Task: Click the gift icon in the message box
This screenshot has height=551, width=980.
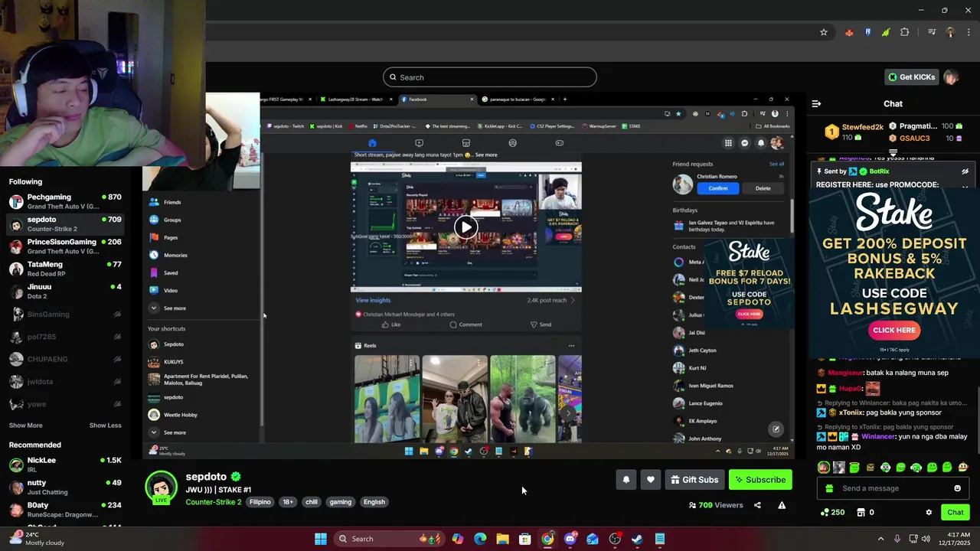Action: click(x=829, y=488)
